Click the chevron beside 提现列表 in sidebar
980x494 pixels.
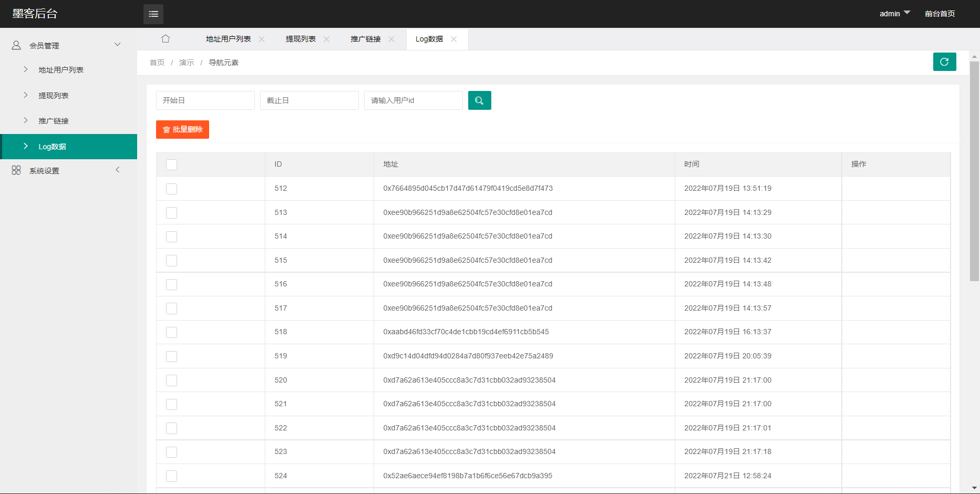click(25, 95)
